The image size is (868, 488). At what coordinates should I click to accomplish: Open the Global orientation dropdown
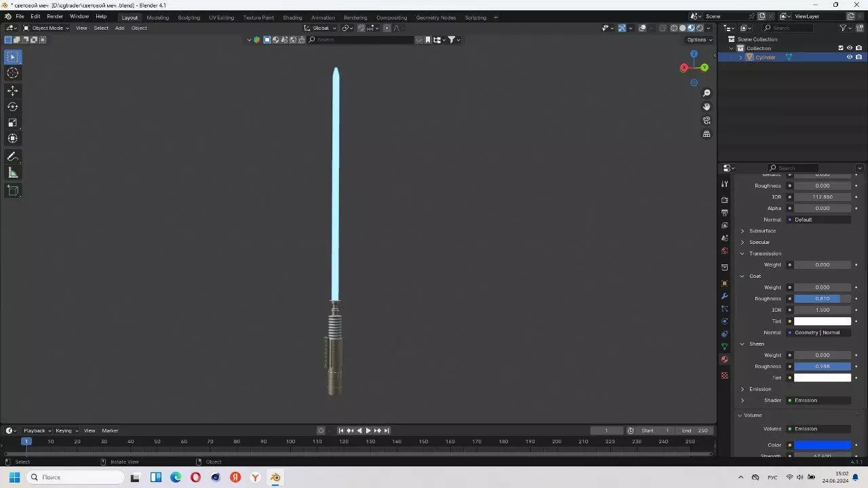[319, 28]
